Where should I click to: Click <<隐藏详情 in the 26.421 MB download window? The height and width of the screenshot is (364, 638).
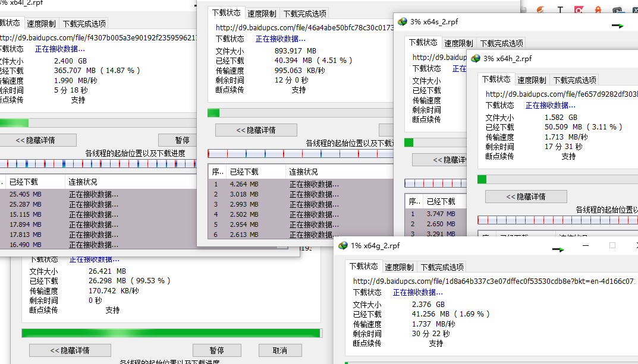(70, 350)
